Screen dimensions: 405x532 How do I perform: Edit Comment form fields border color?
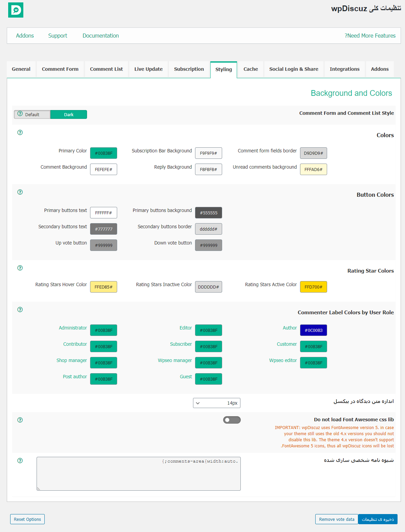(x=314, y=153)
